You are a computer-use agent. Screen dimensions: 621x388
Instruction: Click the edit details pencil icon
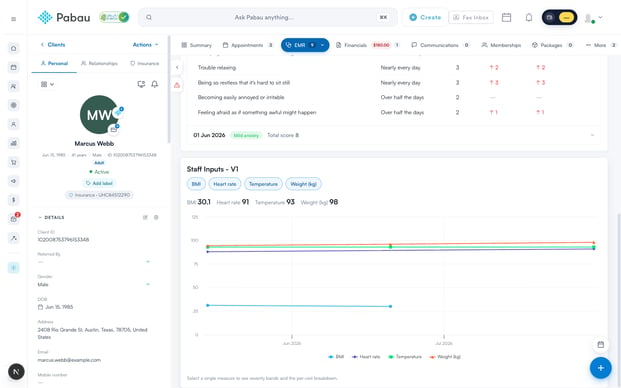(145, 217)
